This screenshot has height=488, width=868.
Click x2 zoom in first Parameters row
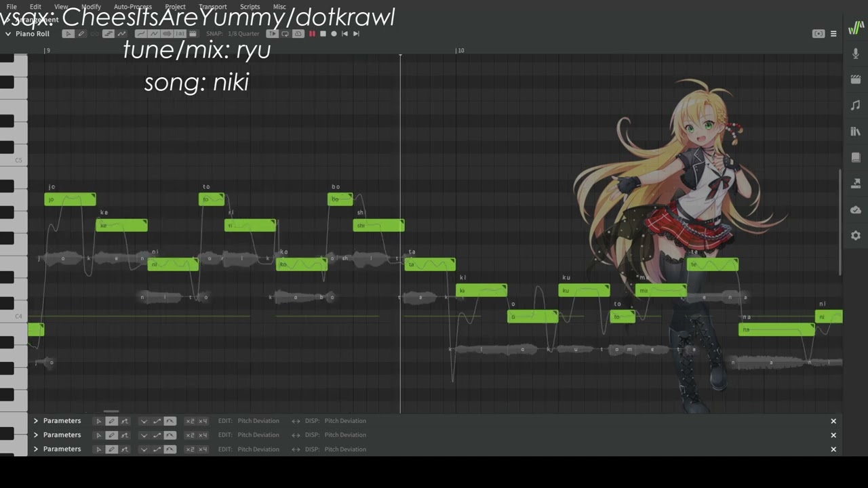(190, 421)
